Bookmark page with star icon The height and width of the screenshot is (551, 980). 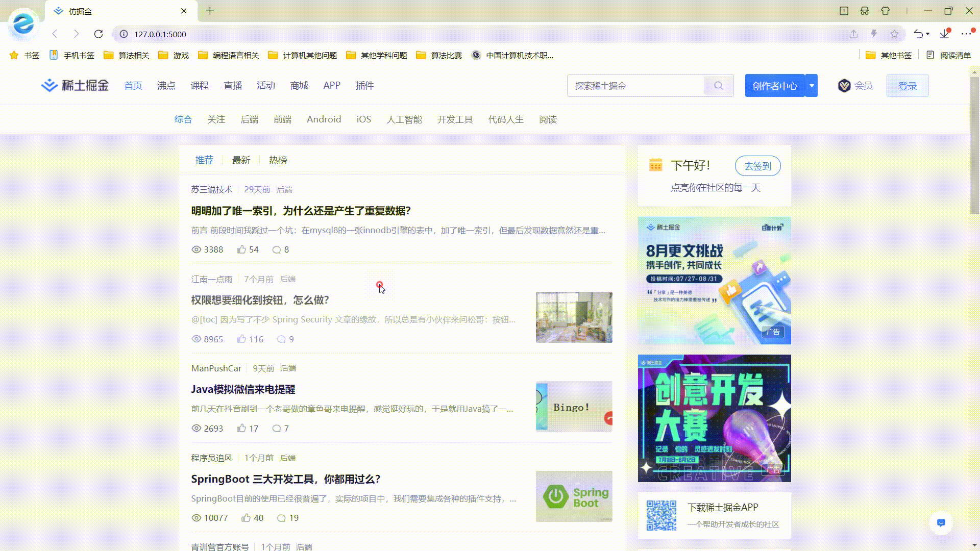click(x=894, y=34)
